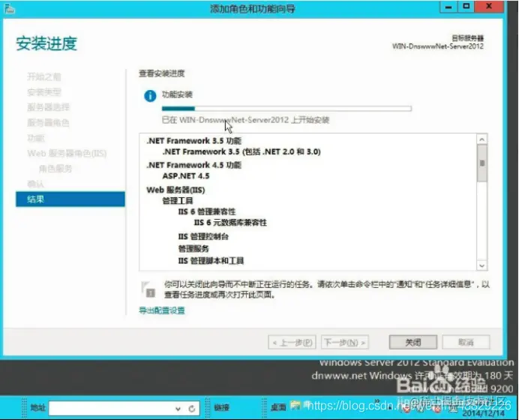Minimize the 添加角色和功能向导 window
The height and width of the screenshot is (420, 519).
(x=448, y=7)
